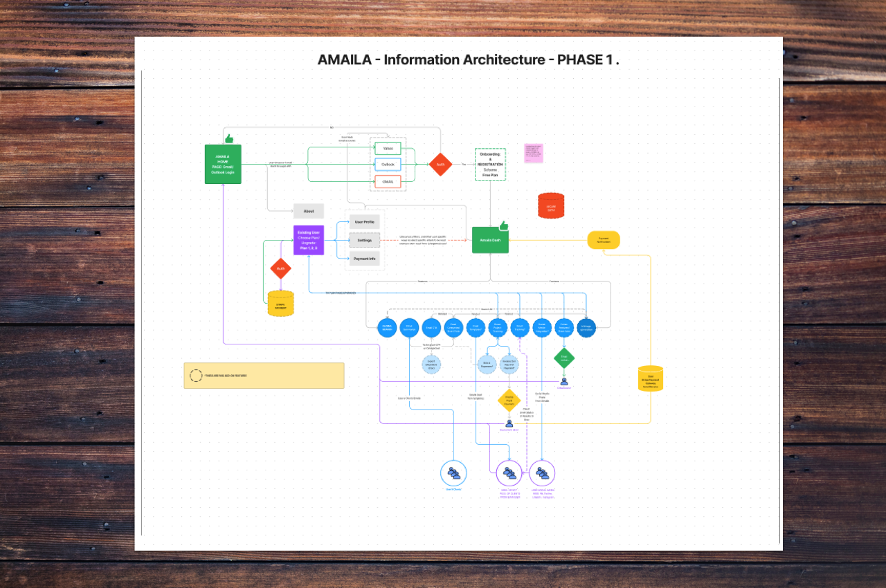The image size is (886, 588).
Task: Click the yellow paid add-on legend box
Action: [x=264, y=376]
